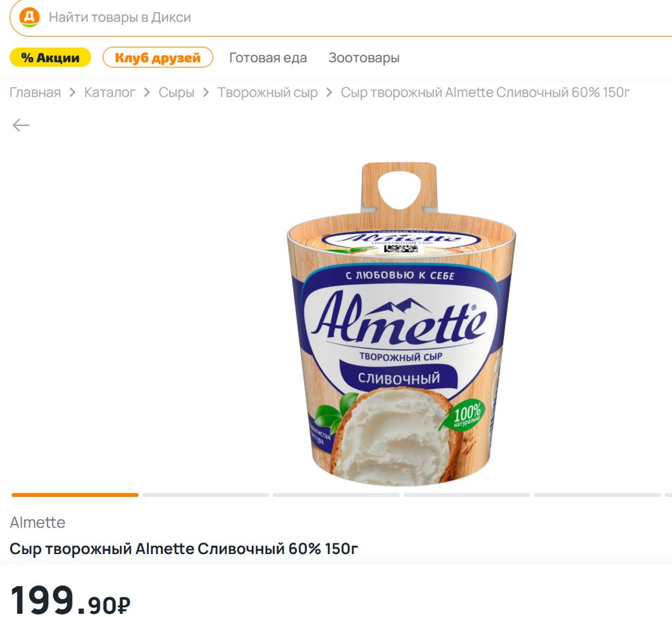Click the Almette cheese product image
Screen dimensions: 672x617
pyautogui.click(x=401, y=324)
